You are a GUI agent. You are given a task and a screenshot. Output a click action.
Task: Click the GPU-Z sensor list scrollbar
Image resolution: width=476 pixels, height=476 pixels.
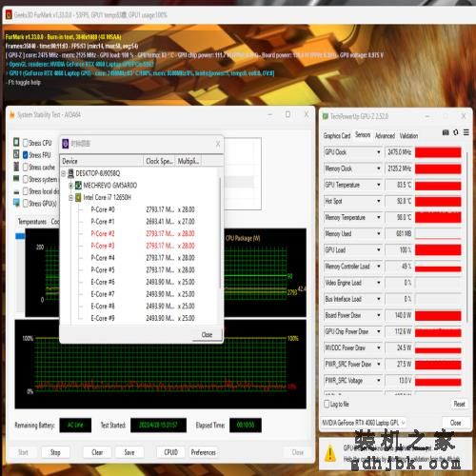(x=467, y=236)
